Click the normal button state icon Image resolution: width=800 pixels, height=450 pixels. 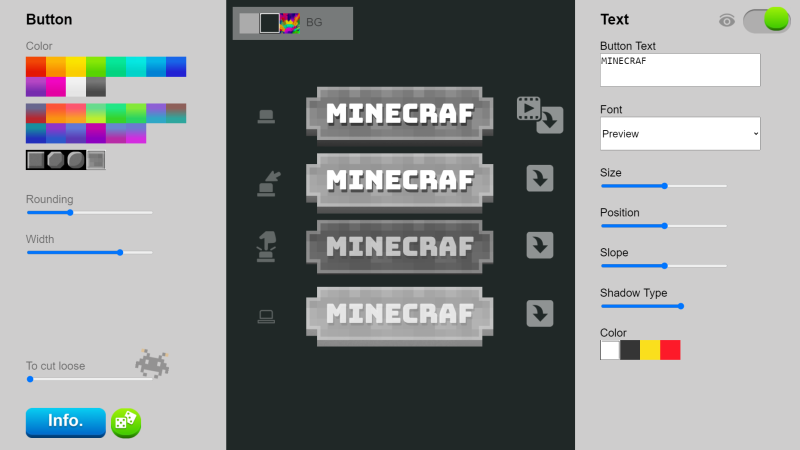(266, 116)
